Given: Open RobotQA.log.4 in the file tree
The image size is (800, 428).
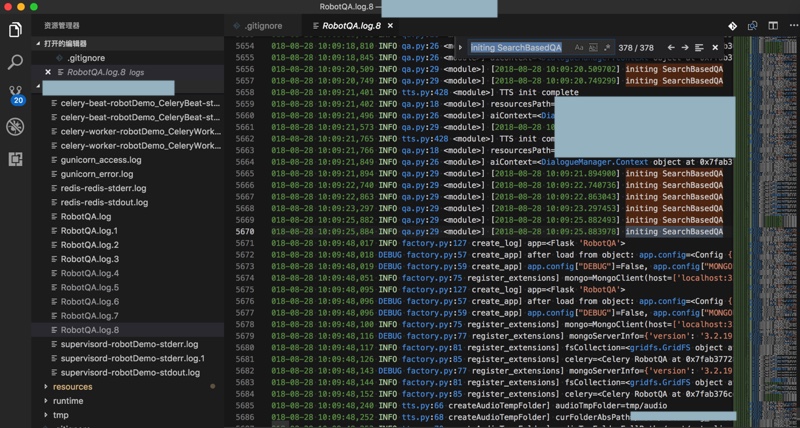Looking at the screenshot, I should (x=90, y=273).
